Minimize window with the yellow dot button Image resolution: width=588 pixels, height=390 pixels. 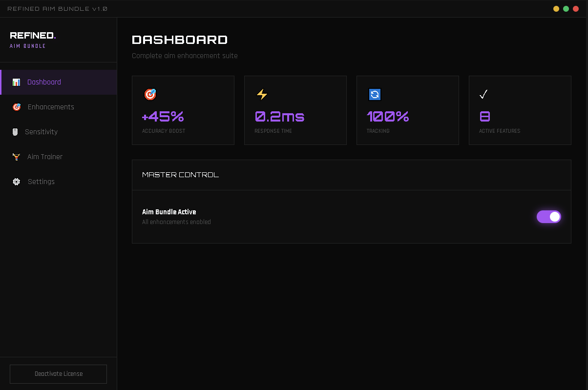tap(556, 9)
